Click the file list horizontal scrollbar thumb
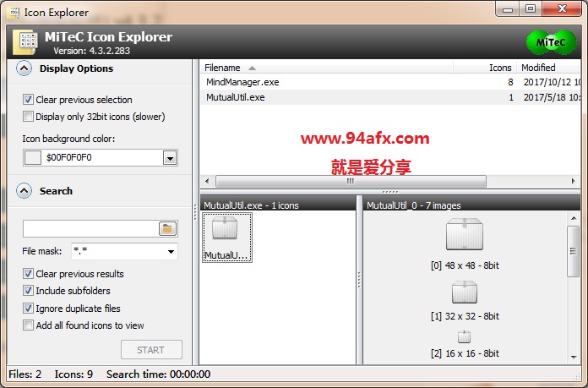The height and width of the screenshot is (388, 588). pos(351,181)
